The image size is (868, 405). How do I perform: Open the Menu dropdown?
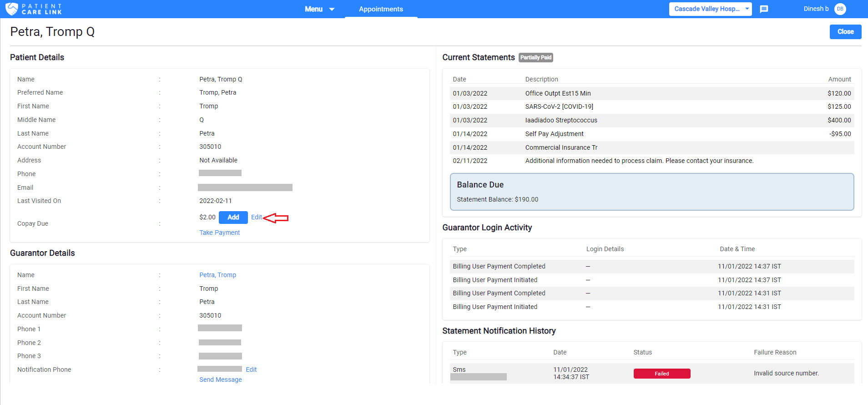coord(319,9)
